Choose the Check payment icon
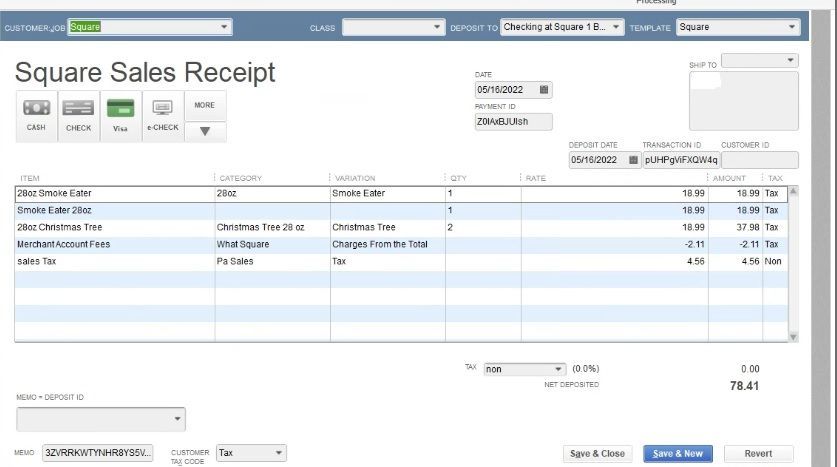The width and height of the screenshot is (837, 467). [x=78, y=114]
